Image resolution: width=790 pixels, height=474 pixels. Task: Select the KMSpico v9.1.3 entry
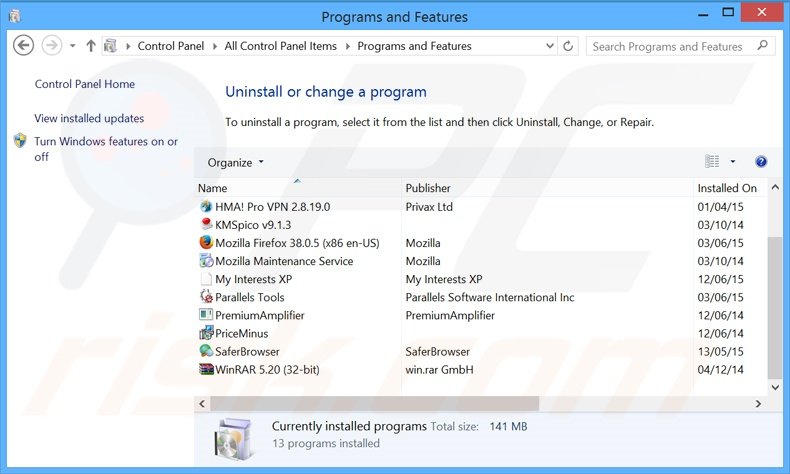(x=253, y=225)
